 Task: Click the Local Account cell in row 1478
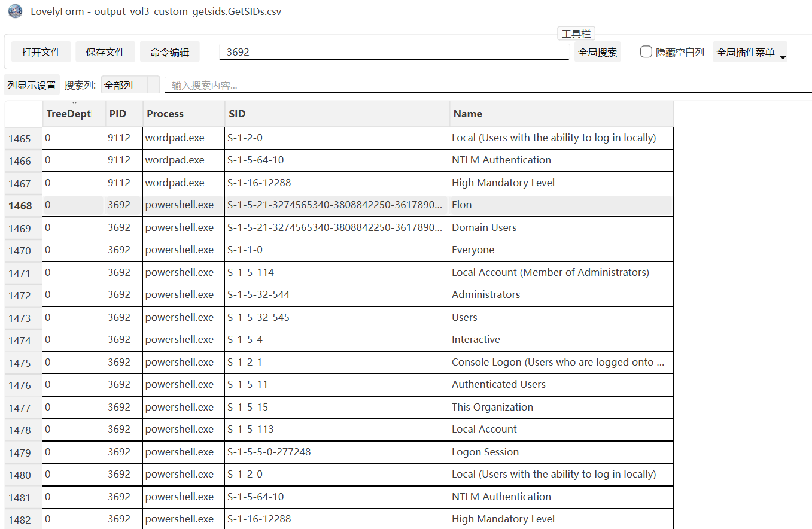(x=561, y=430)
